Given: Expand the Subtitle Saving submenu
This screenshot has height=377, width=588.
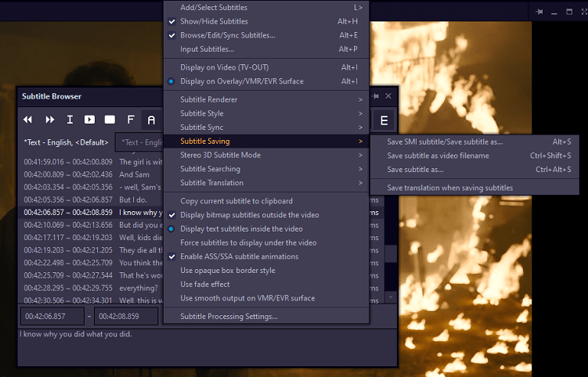Looking at the screenshot, I should [266, 142].
